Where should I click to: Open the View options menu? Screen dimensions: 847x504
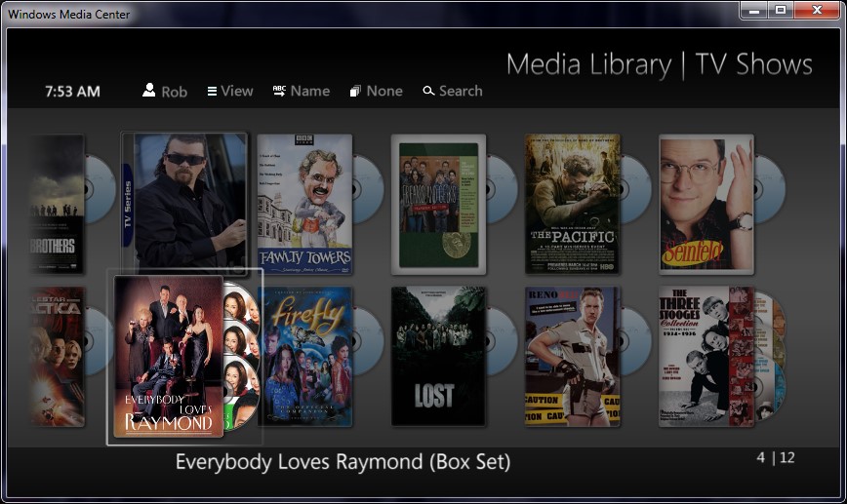tap(230, 91)
